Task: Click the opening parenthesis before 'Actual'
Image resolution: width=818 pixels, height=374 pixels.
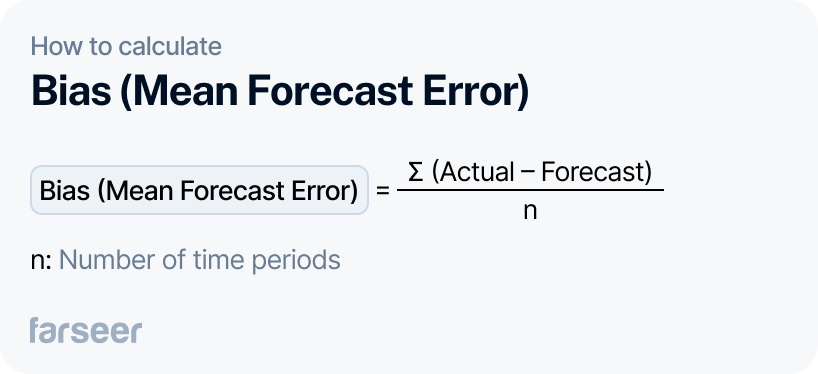Action: pos(435,173)
